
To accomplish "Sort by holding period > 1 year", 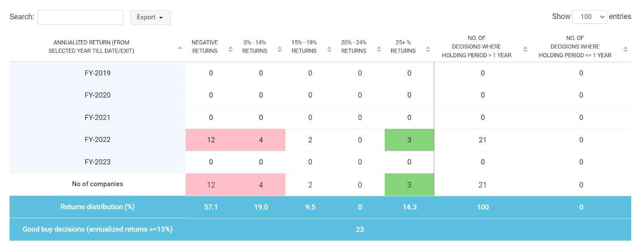I will [x=525, y=49].
